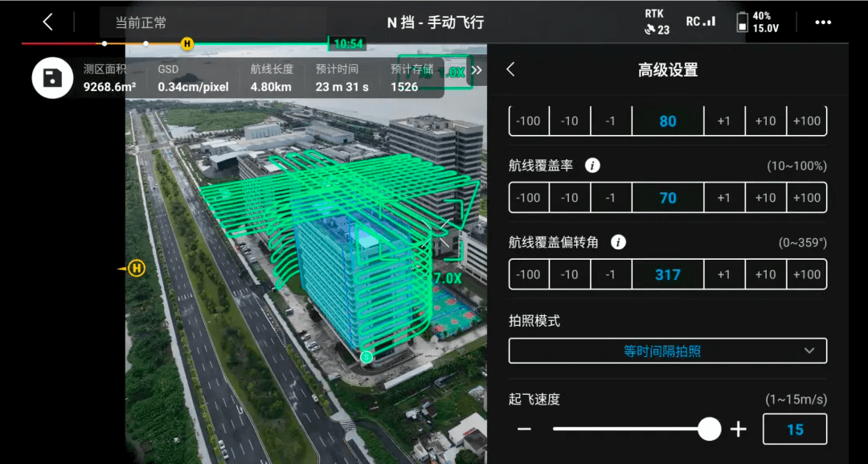
Task: Tap the 7.0X zoom label on the map
Action: [448, 278]
